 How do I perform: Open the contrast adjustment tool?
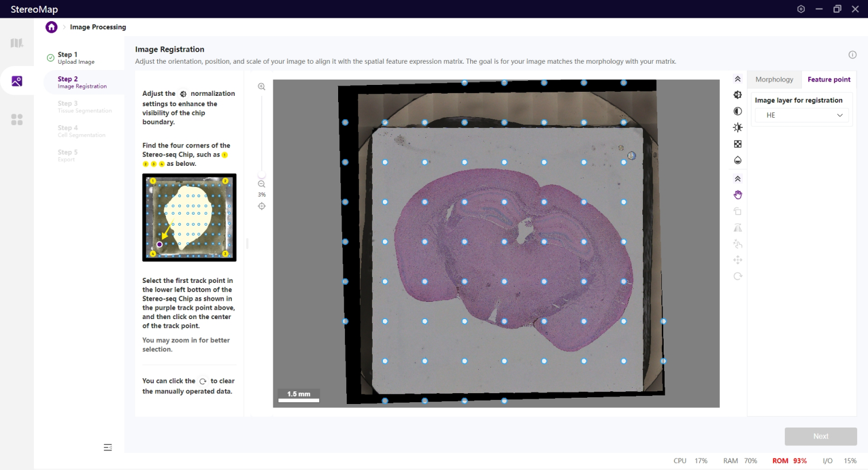click(738, 111)
